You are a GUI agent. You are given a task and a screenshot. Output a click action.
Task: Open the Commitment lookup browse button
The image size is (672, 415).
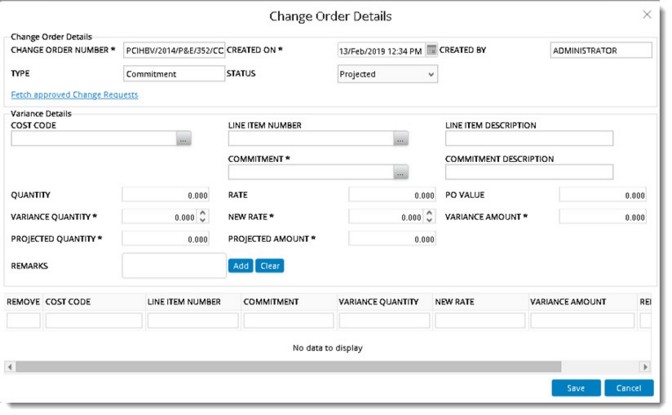coord(400,173)
